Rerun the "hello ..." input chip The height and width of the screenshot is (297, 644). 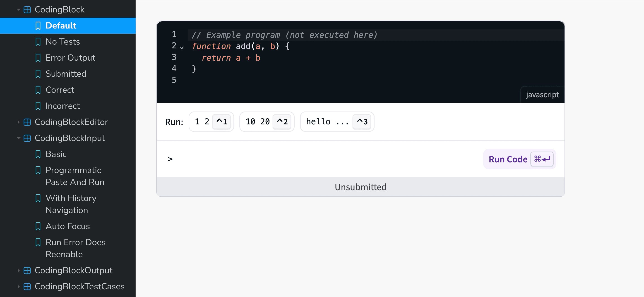click(x=337, y=122)
